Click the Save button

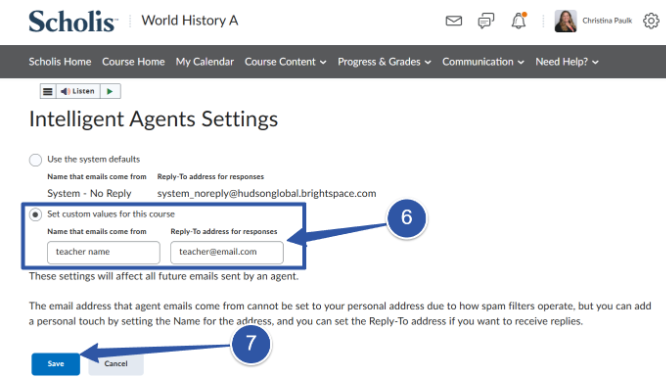[x=56, y=364]
